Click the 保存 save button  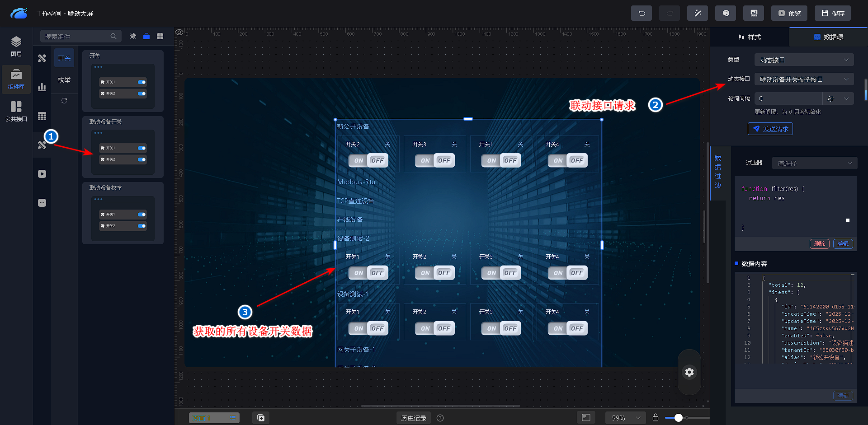832,13
